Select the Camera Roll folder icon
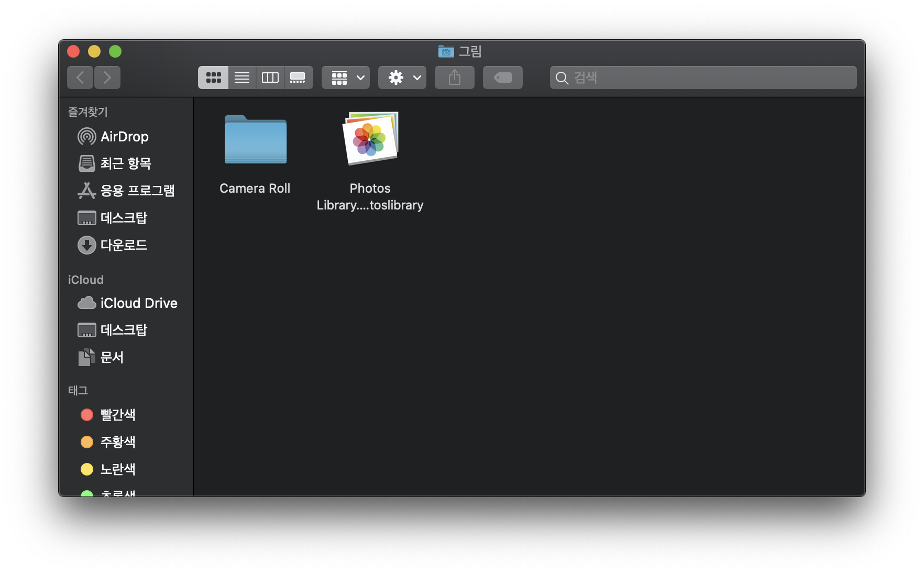Viewport: 924px width, 574px height. coord(256,139)
